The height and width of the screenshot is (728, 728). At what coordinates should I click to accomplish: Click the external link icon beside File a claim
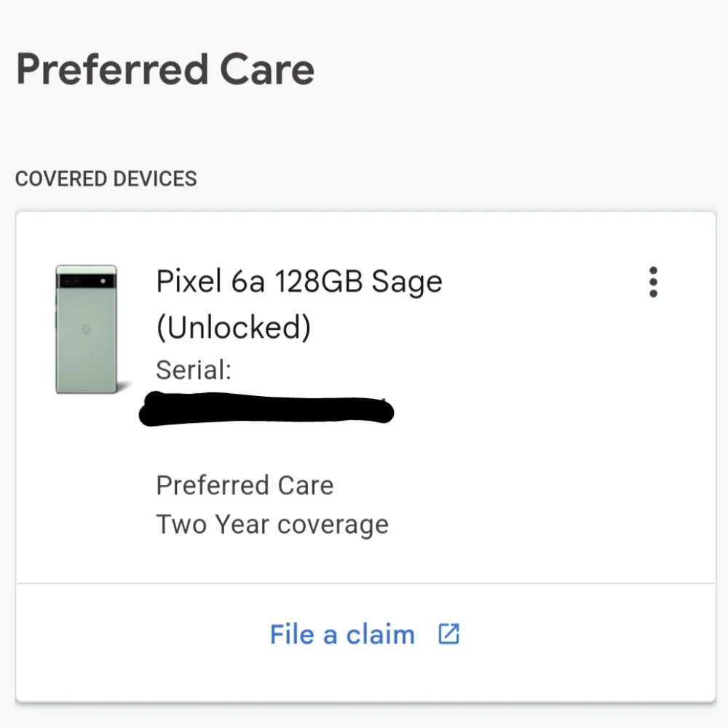pyautogui.click(x=449, y=634)
